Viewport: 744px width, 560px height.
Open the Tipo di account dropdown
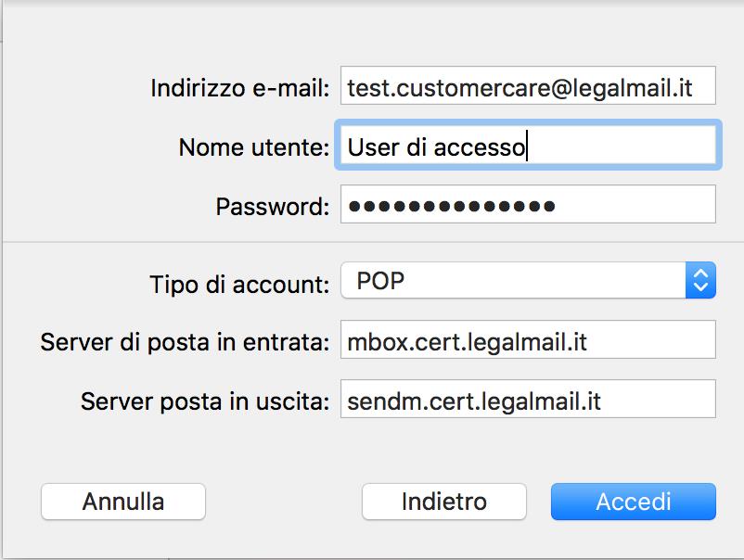[x=527, y=281]
